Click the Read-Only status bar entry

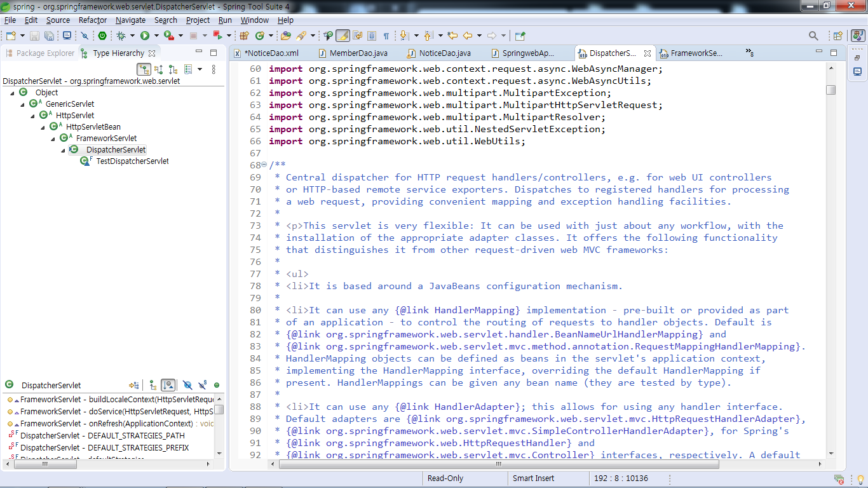(x=445, y=478)
